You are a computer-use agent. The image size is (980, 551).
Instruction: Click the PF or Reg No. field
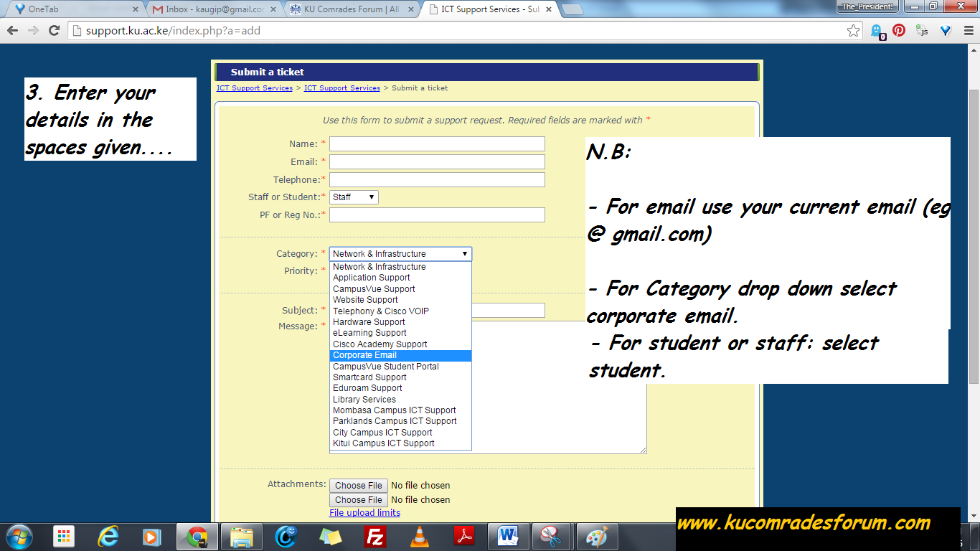pos(437,215)
